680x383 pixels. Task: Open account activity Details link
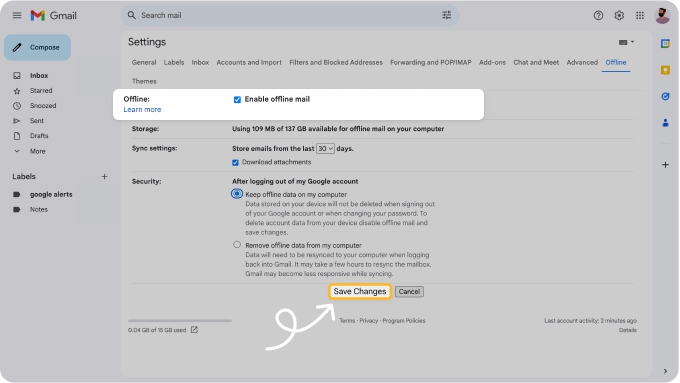coord(628,331)
